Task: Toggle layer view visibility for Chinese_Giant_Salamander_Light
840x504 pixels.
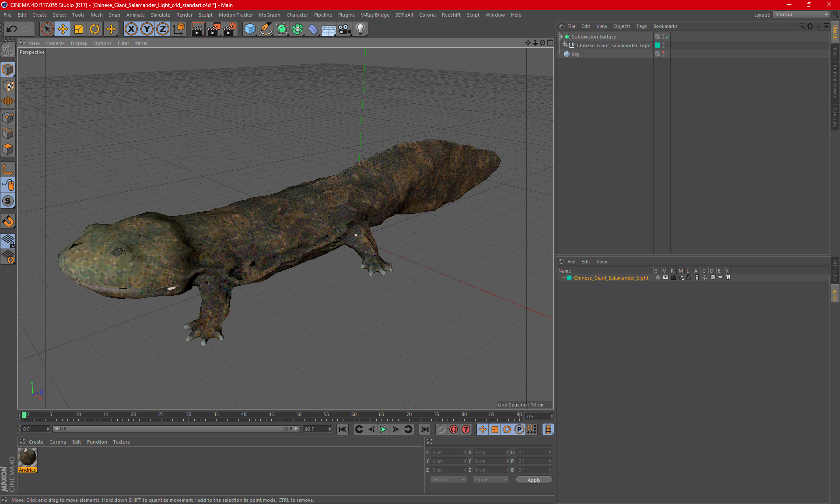Action: [665, 277]
